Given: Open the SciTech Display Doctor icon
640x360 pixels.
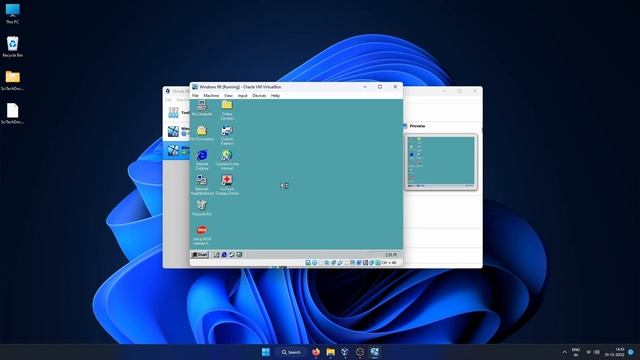Looking at the screenshot, I should (227, 185).
